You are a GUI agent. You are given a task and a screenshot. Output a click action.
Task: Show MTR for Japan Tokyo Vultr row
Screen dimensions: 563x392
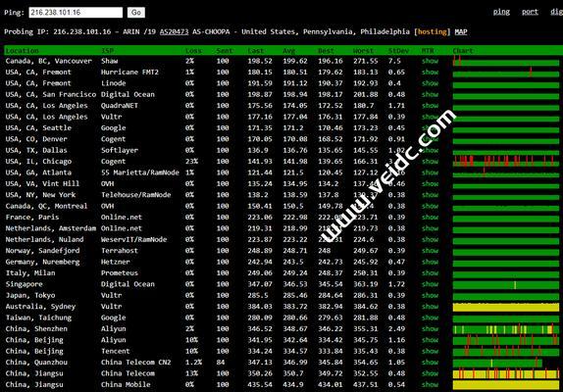[430, 295]
